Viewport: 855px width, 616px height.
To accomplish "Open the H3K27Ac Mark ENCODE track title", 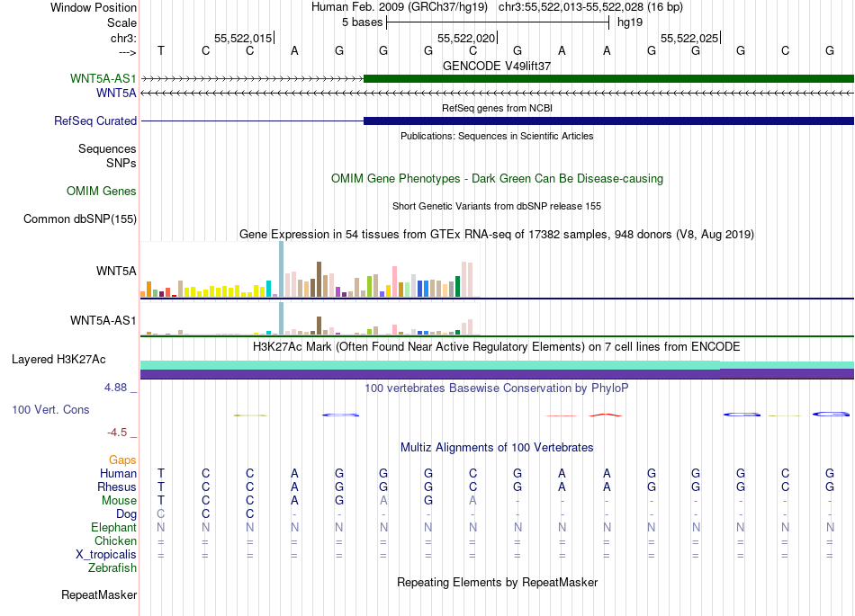I will click(497, 347).
